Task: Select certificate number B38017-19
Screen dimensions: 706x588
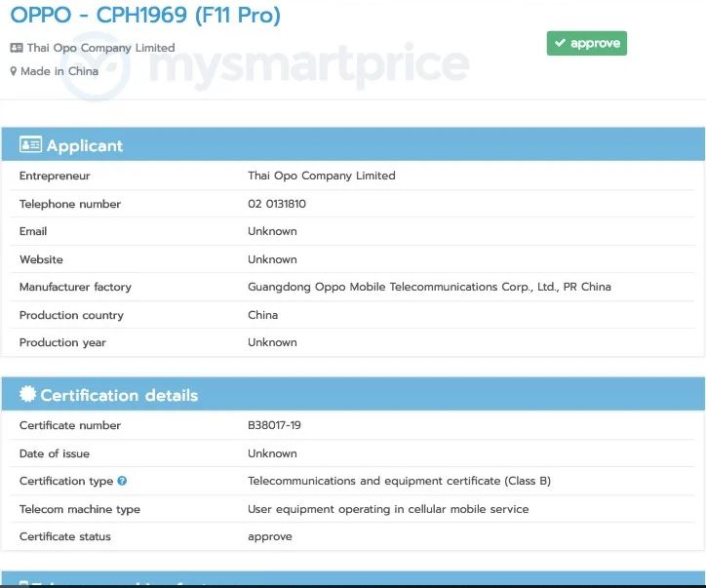Action: coord(274,425)
